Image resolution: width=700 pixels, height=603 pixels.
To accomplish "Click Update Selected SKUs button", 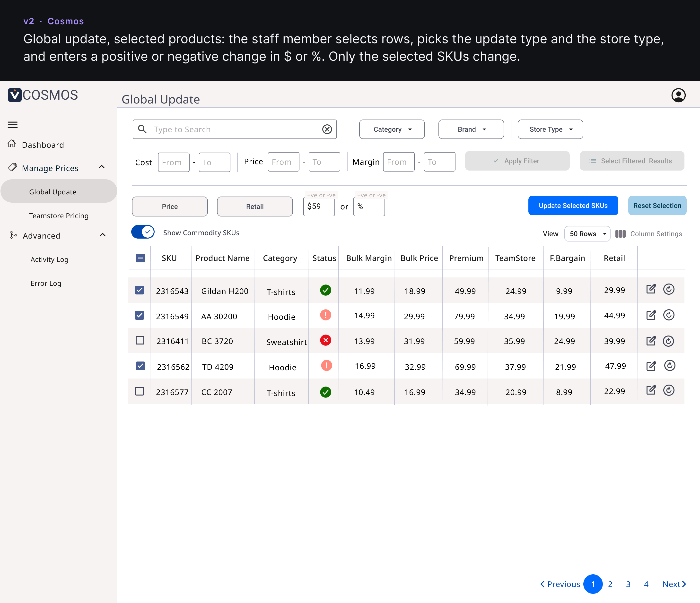I will (573, 206).
